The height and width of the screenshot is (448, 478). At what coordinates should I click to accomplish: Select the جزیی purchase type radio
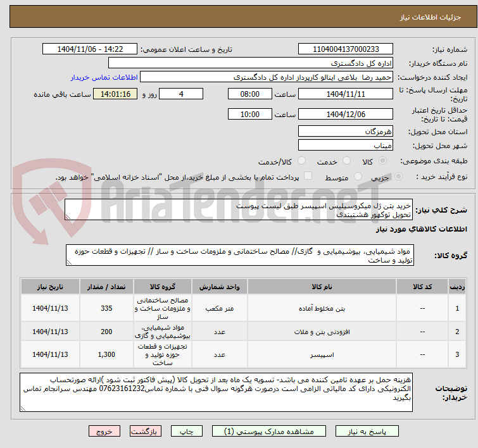(x=398, y=176)
